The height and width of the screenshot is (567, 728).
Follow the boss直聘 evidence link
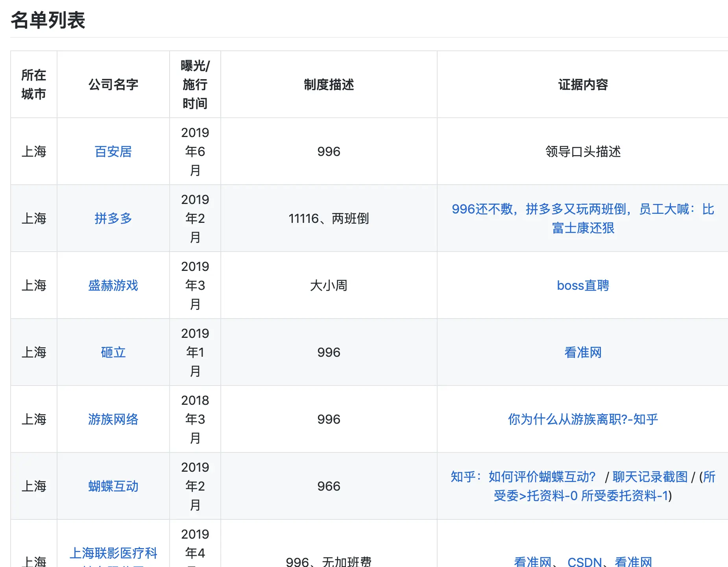pyautogui.click(x=583, y=285)
